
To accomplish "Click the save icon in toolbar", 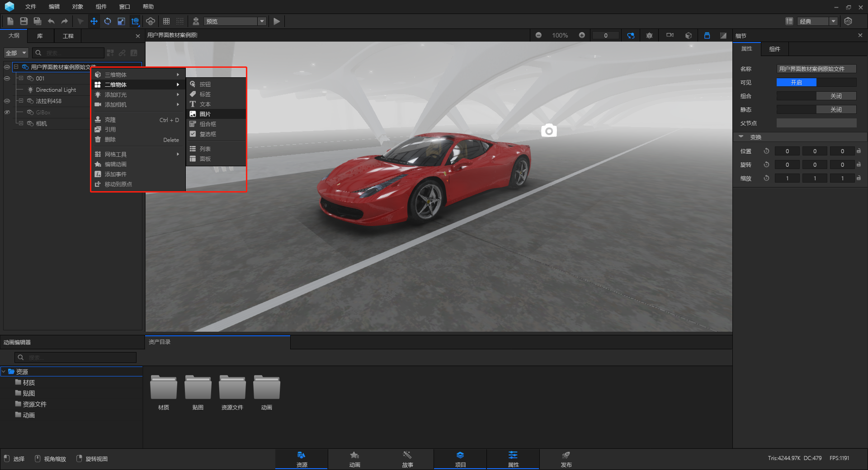I will pyautogui.click(x=24, y=21).
